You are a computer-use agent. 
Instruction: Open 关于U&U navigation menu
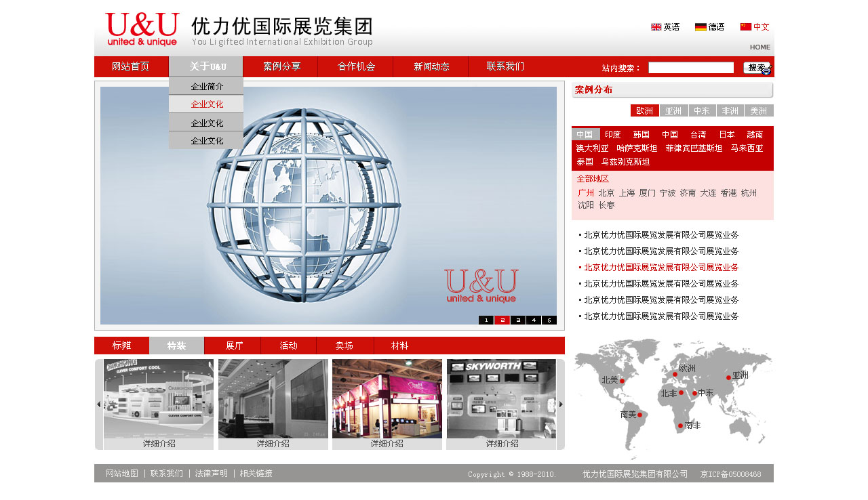coord(206,66)
